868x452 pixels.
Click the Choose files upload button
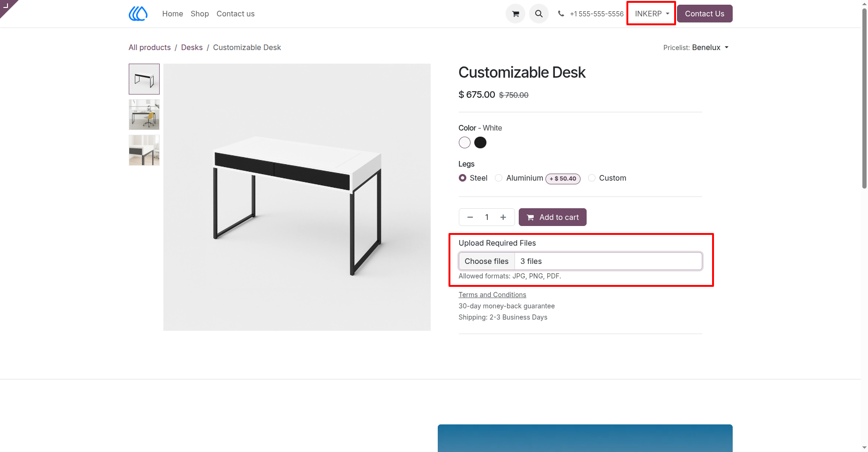(x=486, y=261)
